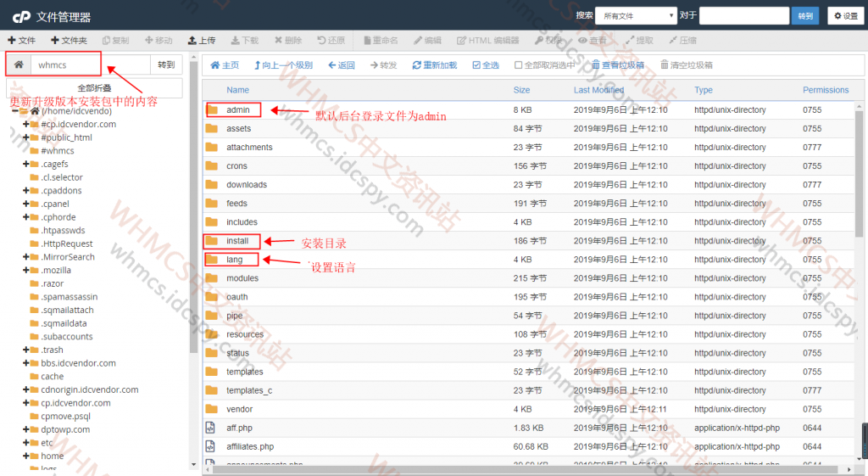The width and height of the screenshot is (868, 476).
Task: Expand #cp.idcvendor.com tree node plus sign
Action: point(25,124)
